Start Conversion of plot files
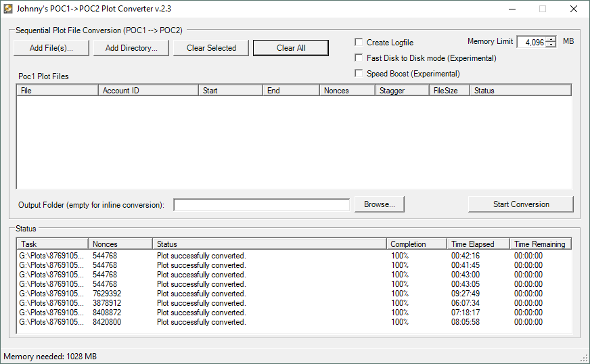 coord(521,204)
